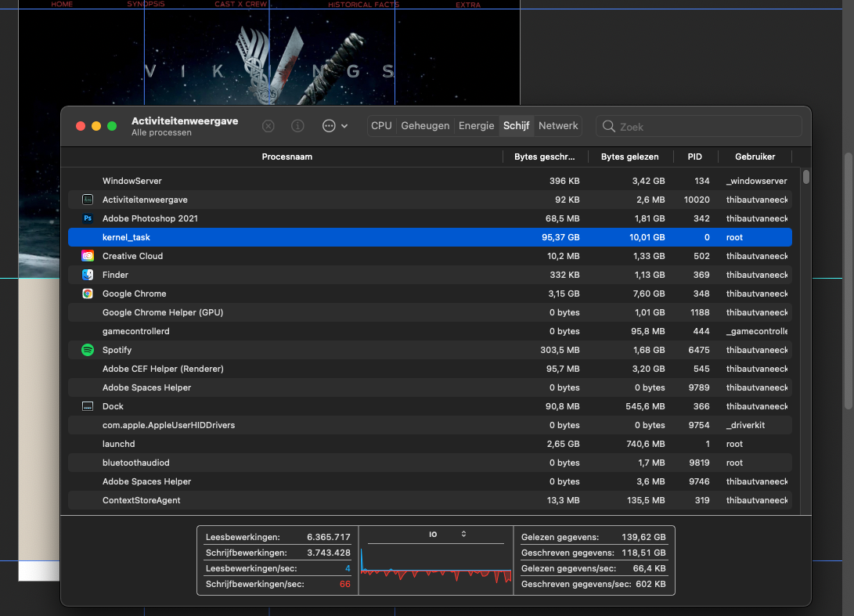Click the Dock process icon
The height and width of the screenshot is (616, 854).
pyautogui.click(x=88, y=406)
